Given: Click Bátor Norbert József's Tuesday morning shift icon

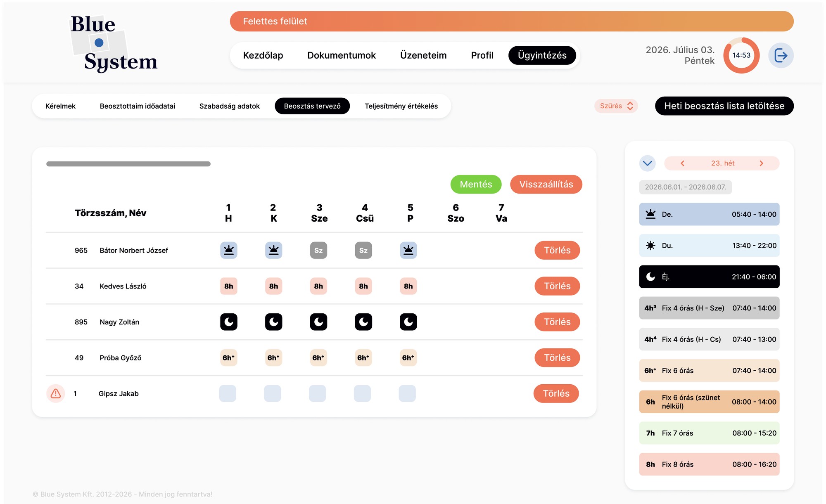Looking at the screenshot, I should (273, 250).
